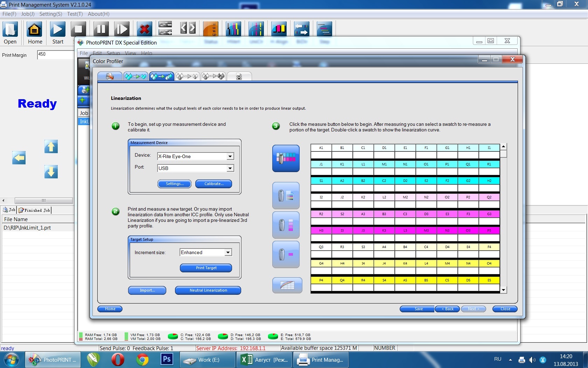Select the yellow P4 swatch
Image resolution: width=588 pixels, height=368 pixels.
pyautogui.click(x=321, y=280)
